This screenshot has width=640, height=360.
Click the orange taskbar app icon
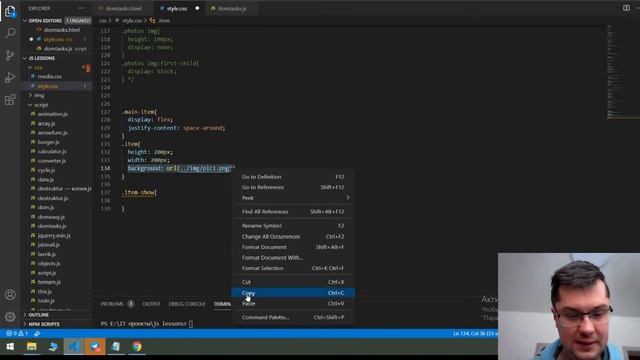click(x=95, y=347)
